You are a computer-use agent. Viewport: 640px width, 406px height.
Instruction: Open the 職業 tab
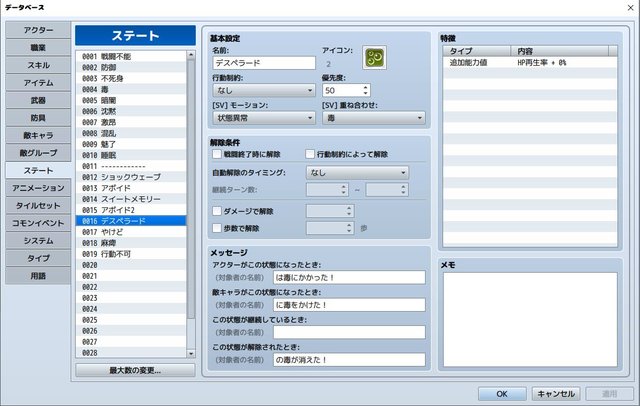pyautogui.click(x=38, y=48)
